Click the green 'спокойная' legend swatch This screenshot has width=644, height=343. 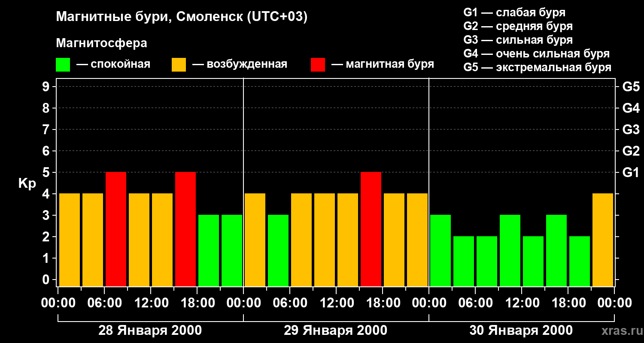point(63,65)
